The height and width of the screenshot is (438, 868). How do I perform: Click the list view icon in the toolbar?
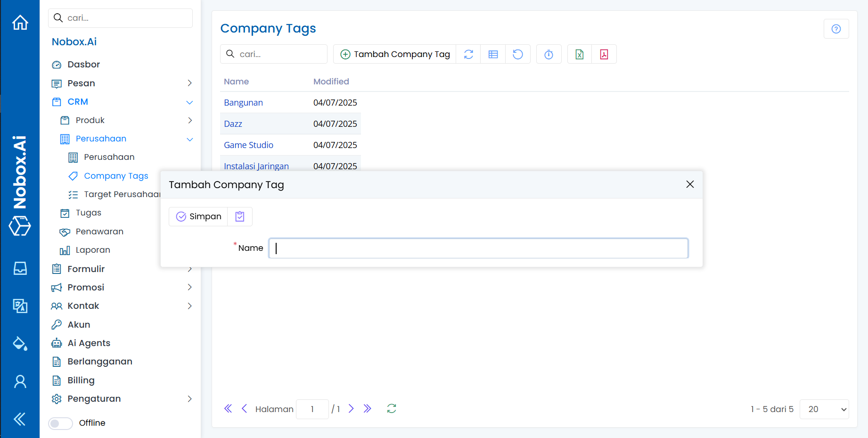[493, 54]
